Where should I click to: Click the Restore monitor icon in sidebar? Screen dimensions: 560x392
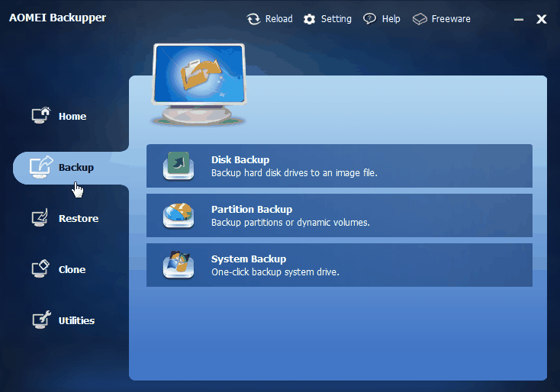40,218
